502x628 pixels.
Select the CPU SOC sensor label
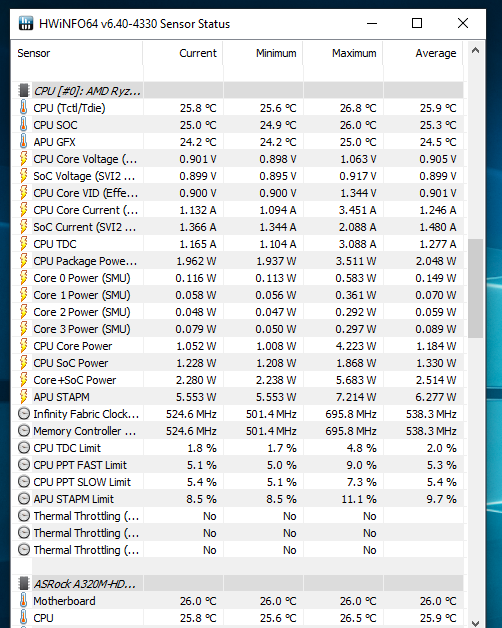[x=55, y=125]
